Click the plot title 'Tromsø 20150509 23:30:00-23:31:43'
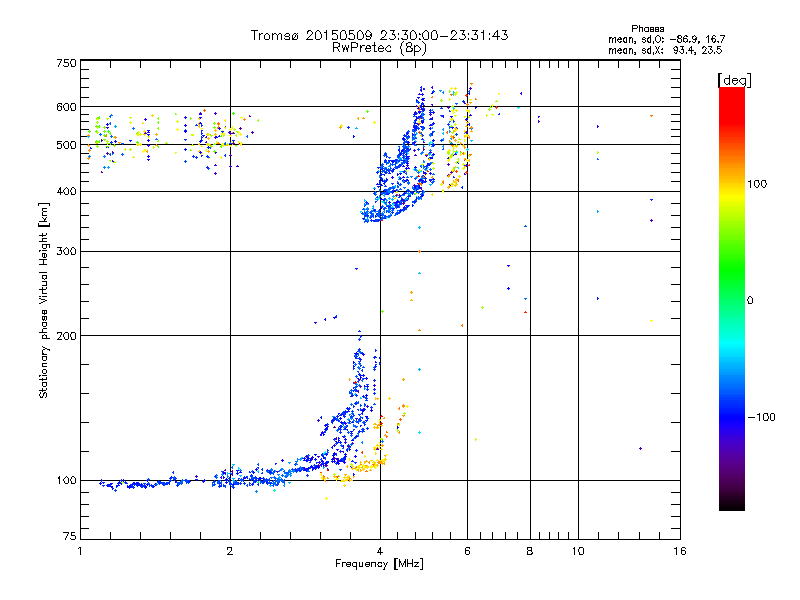The height and width of the screenshot is (600, 800). tap(379, 35)
